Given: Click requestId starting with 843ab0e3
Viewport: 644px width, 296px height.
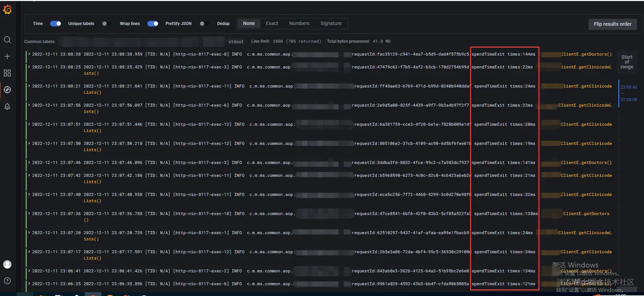Looking at the screenshot, I should pyautogui.click(x=410, y=271).
